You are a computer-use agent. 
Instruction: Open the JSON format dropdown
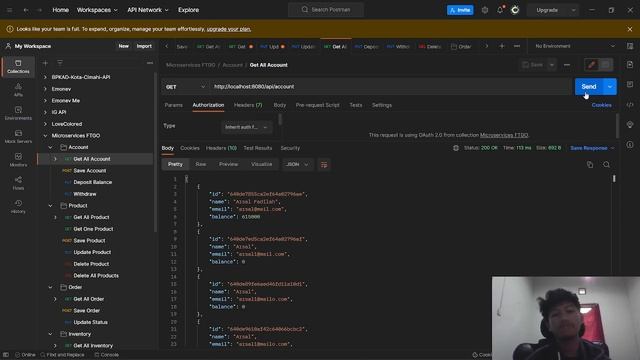(x=297, y=164)
